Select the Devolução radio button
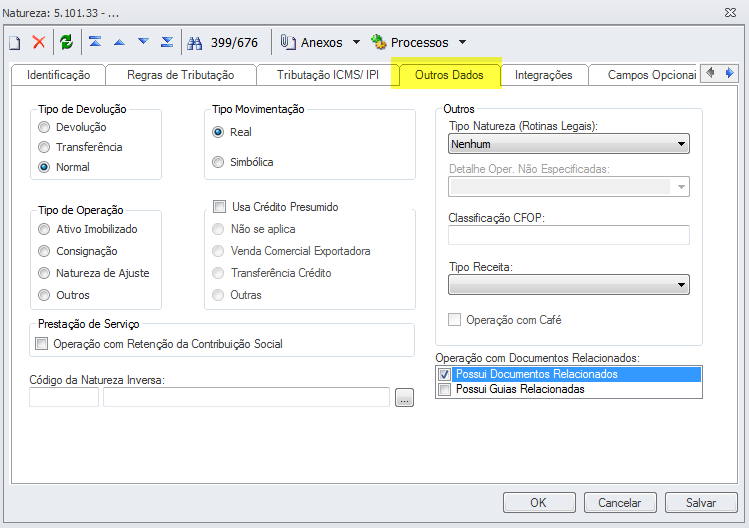Screen dimensions: 749x529 click(x=43, y=127)
